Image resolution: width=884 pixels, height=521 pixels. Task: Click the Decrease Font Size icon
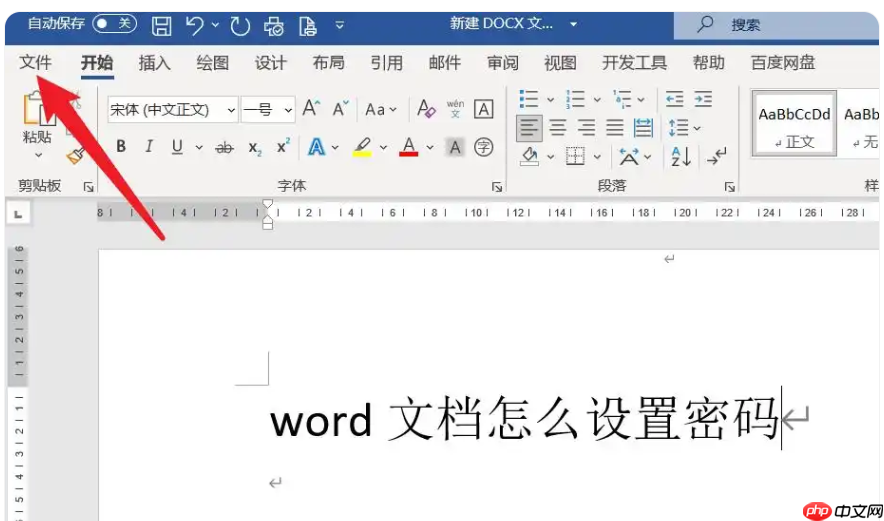[x=341, y=108]
